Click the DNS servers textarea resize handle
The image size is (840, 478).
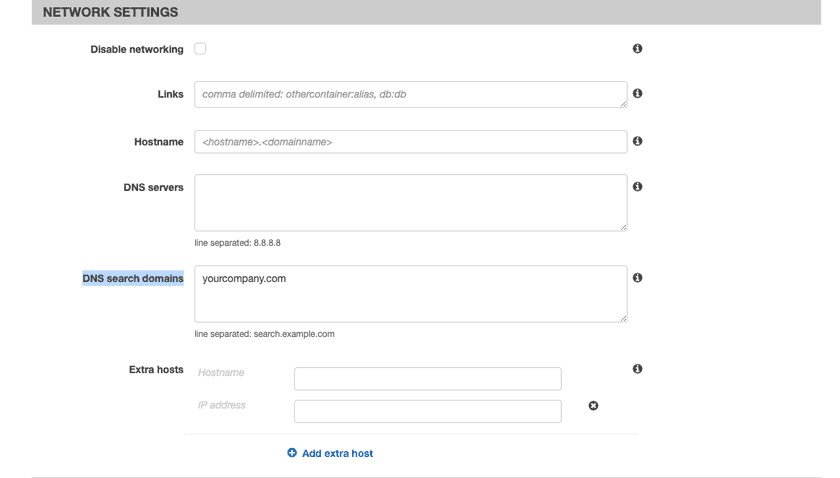pyautogui.click(x=623, y=227)
